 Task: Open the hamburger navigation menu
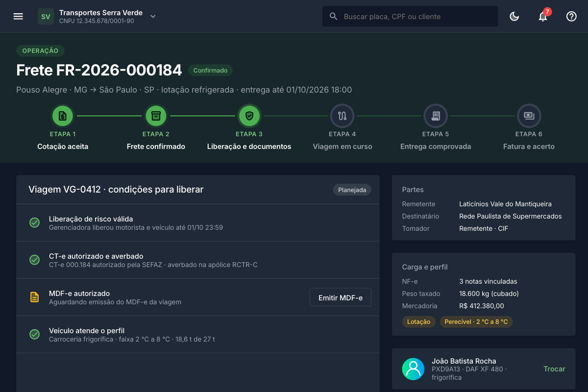[x=18, y=16]
